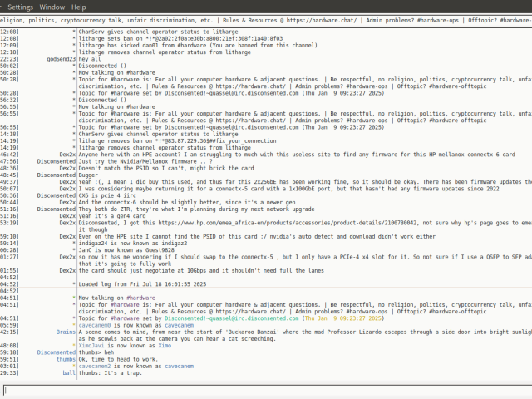532x399 pixels.
Task: Select 'JanC is now known as Guest9828' line
Action: [x=126, y=250]
